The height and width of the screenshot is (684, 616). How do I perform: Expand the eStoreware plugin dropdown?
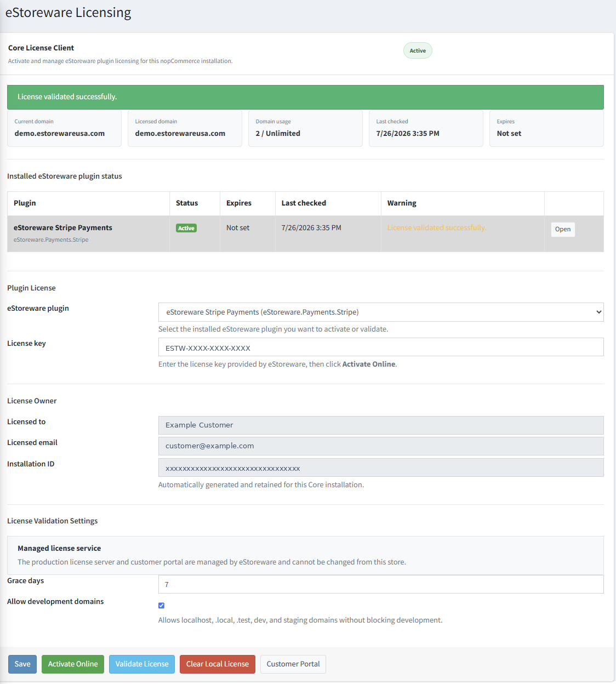coord(381,312)
